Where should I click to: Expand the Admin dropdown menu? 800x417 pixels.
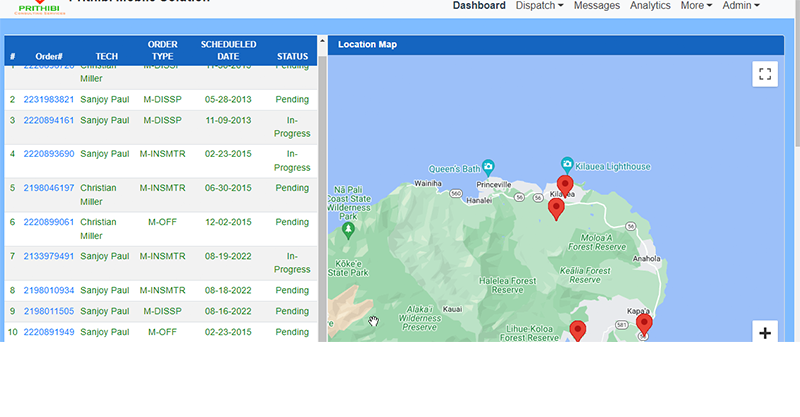pyautogui.click(x=741, y=6)
